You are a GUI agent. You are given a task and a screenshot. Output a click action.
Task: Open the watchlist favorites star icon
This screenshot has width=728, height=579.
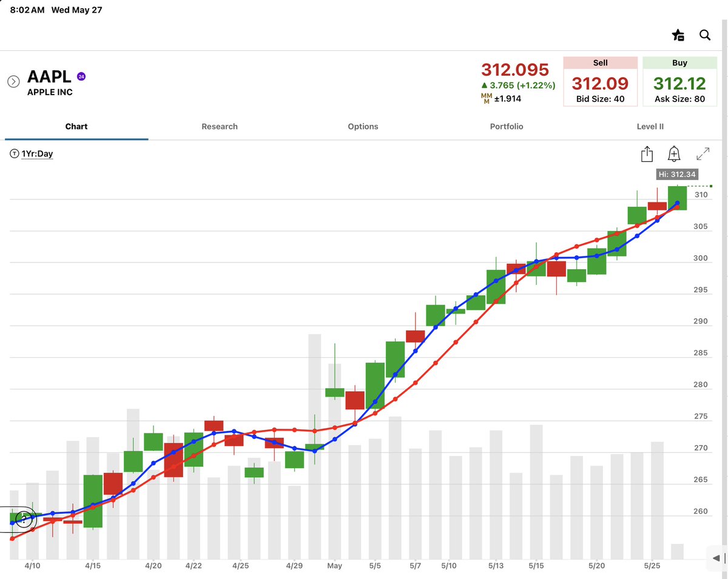coord(678,35)
